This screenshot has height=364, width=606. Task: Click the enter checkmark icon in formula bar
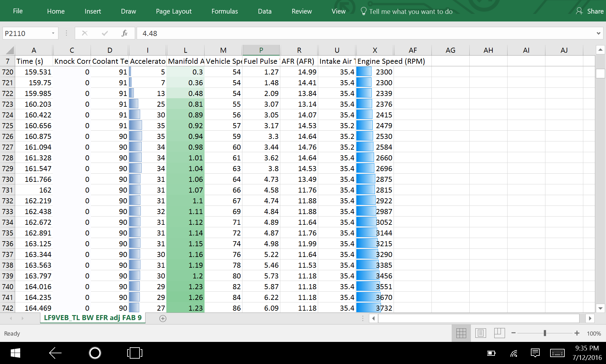coord(105,33)
